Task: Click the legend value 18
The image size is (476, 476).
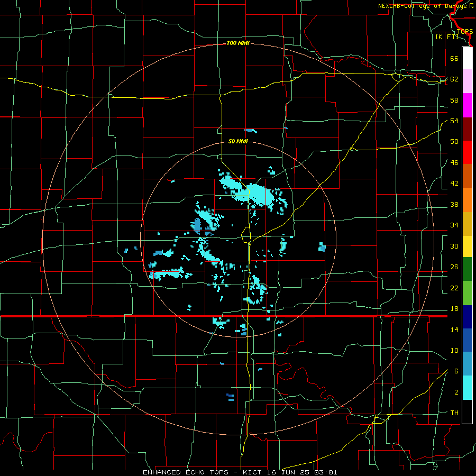Action: (454, 309)
